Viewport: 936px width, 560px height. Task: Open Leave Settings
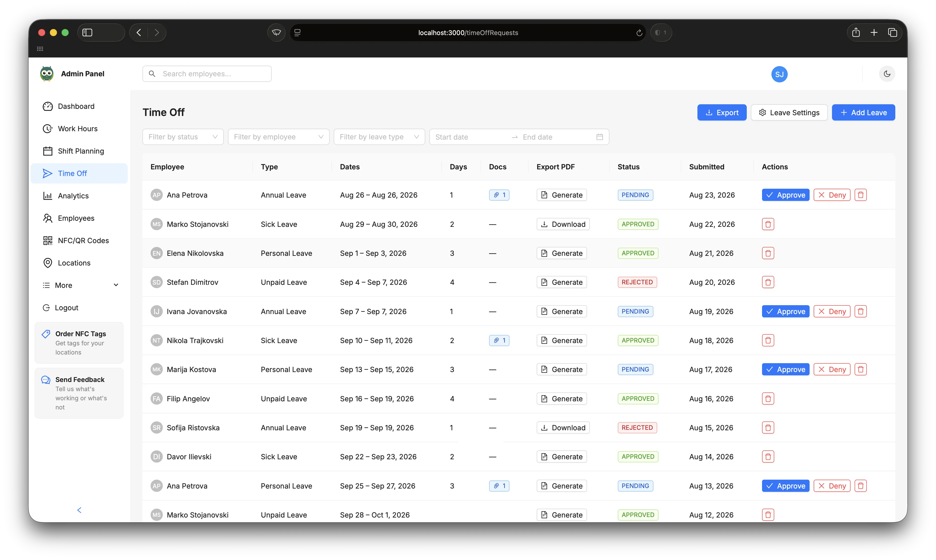[x=789, y=112]
